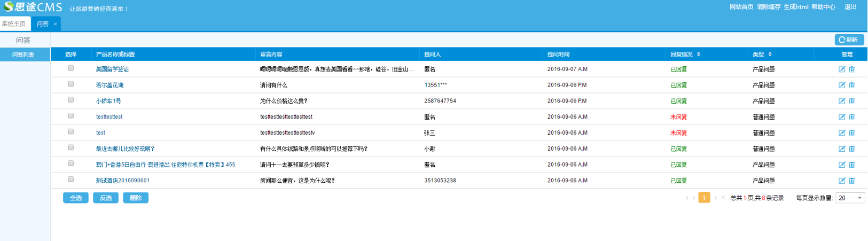Viewport: 868px width, 241px height.
Task: Click the 刷新 refresh button
Action: pyautogui.click(x=848, y=40)
